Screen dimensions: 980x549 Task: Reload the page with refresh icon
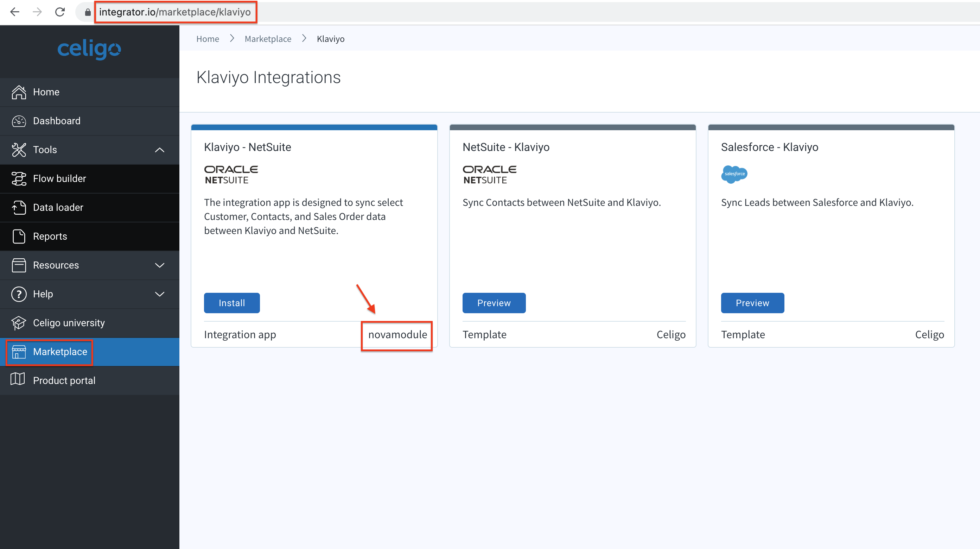point(60,12)
